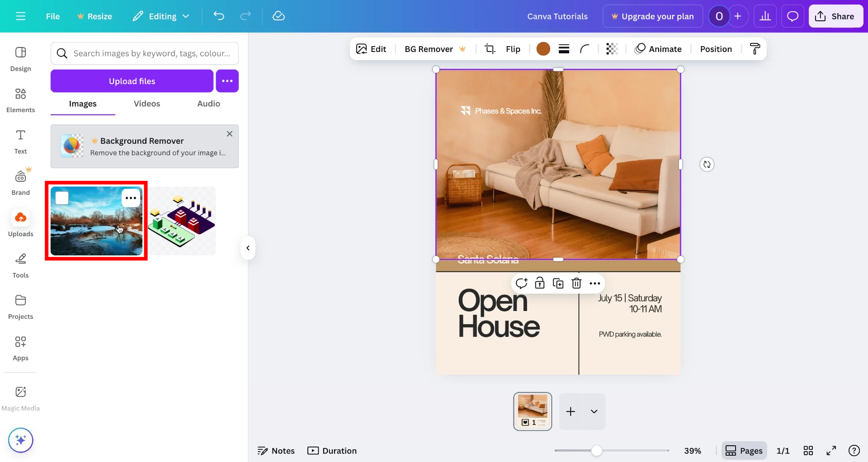The image size is (868, 462).
Task: Collapse the uploads side panel
Action: click(248, 248)
